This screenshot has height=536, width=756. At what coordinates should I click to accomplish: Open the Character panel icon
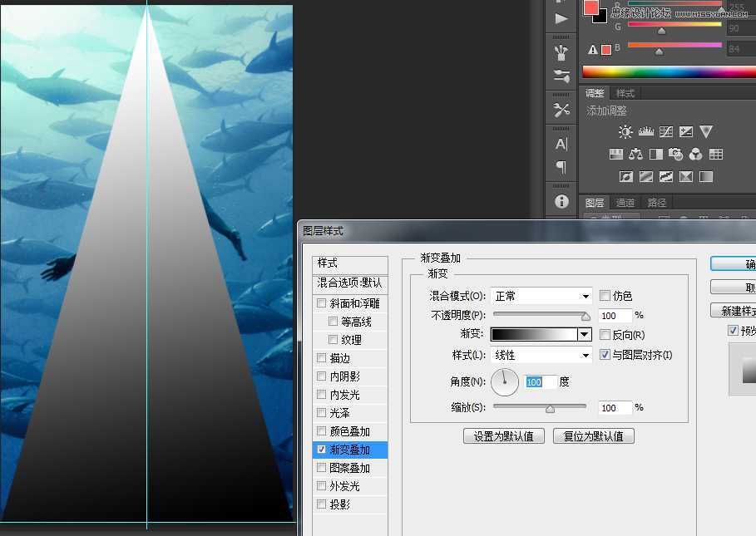pos(561,143)
